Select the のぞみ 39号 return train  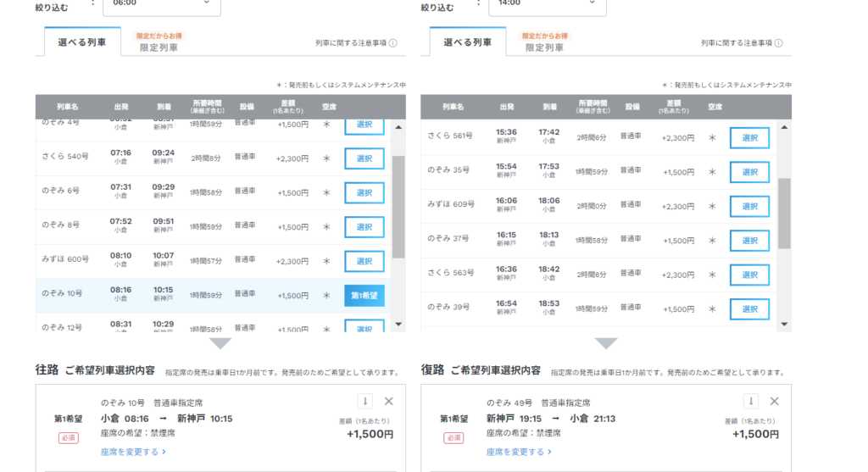(749, 309)
